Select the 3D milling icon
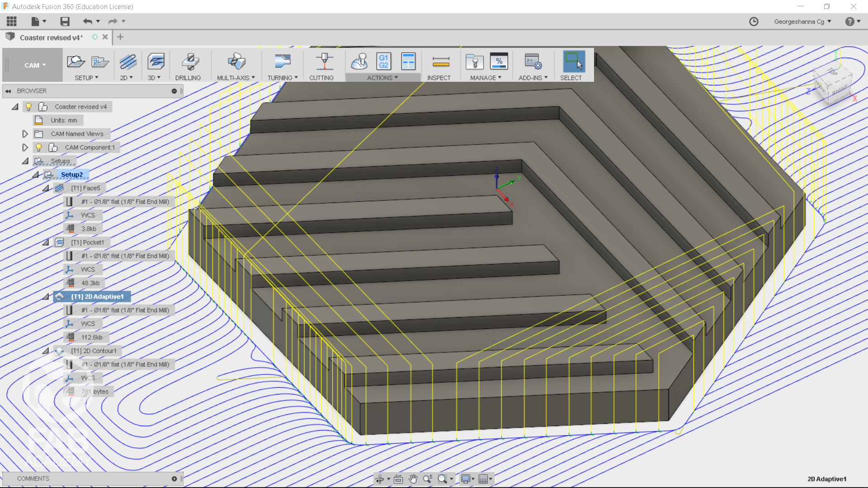The height and width of the screenshot is (488, 868). tap(156, 61)
